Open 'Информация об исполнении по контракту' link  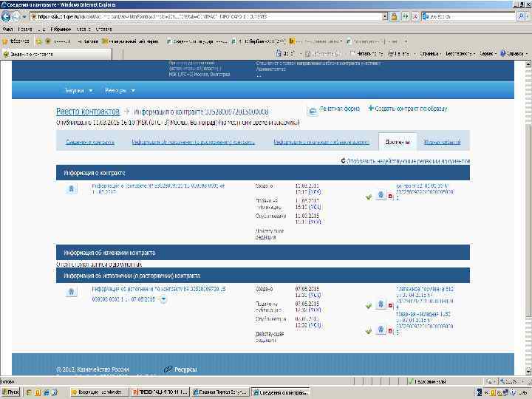click(x=158, y=294)
